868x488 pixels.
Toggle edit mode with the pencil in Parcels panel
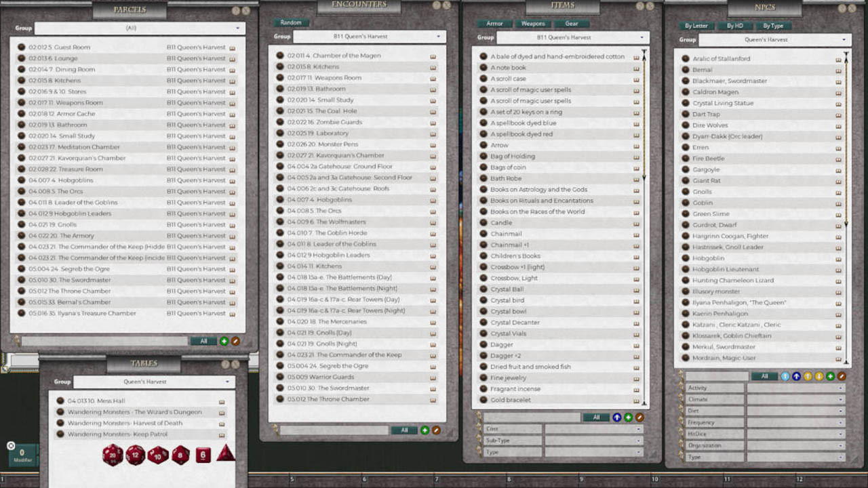(x=235, y=341)
